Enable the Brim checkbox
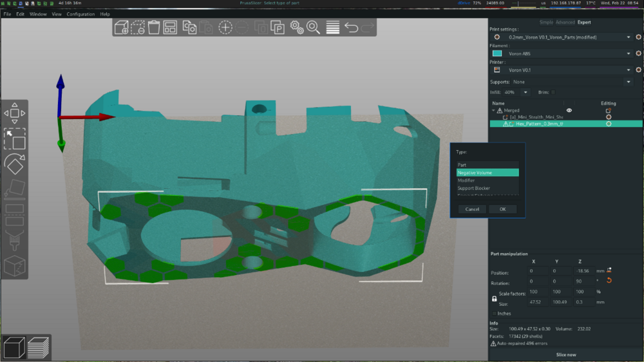644x362 pixels. click(553, 92)
